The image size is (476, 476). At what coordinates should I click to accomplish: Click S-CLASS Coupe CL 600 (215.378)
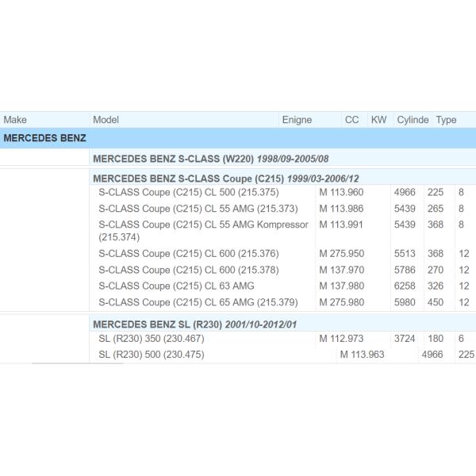(x=188, y=270)
